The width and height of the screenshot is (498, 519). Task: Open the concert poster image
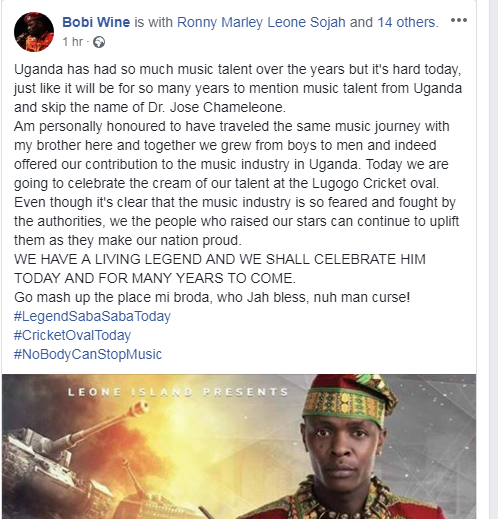click(239, 446)
